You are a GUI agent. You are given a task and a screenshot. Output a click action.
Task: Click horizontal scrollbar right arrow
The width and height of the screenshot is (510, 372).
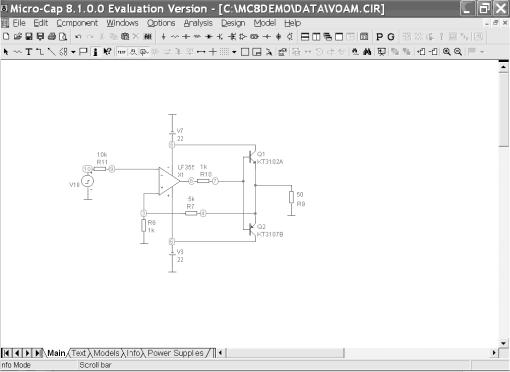(494, 353)
